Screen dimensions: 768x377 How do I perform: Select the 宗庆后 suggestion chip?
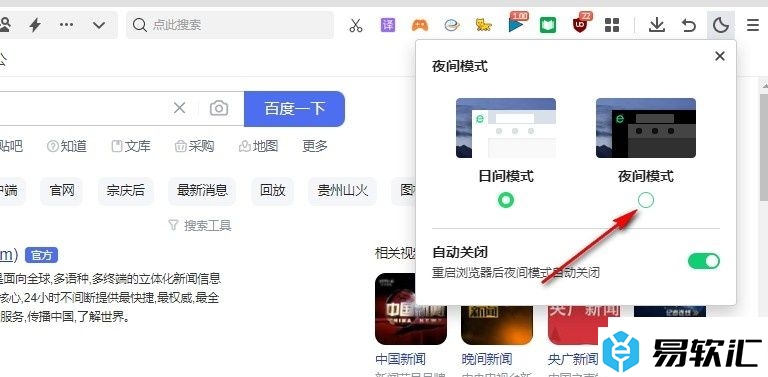pos(126,191)
